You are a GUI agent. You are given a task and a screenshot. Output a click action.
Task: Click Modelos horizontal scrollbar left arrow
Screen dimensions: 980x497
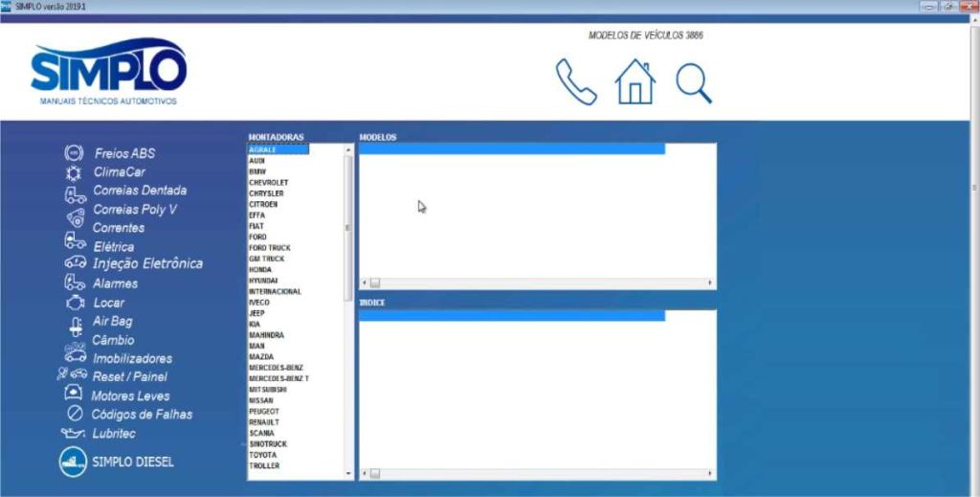[365, 283]
